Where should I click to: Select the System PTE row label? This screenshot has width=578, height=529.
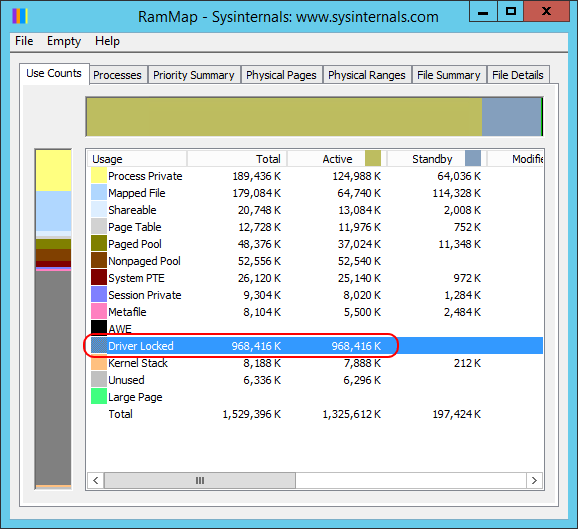136,278
